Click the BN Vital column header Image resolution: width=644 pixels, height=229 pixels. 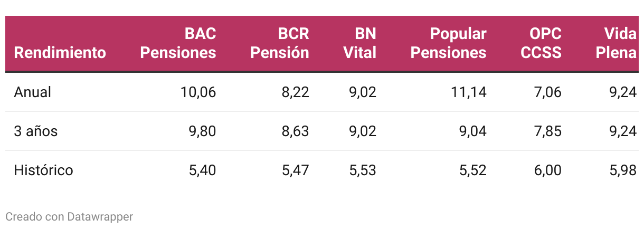pos(360,44)
